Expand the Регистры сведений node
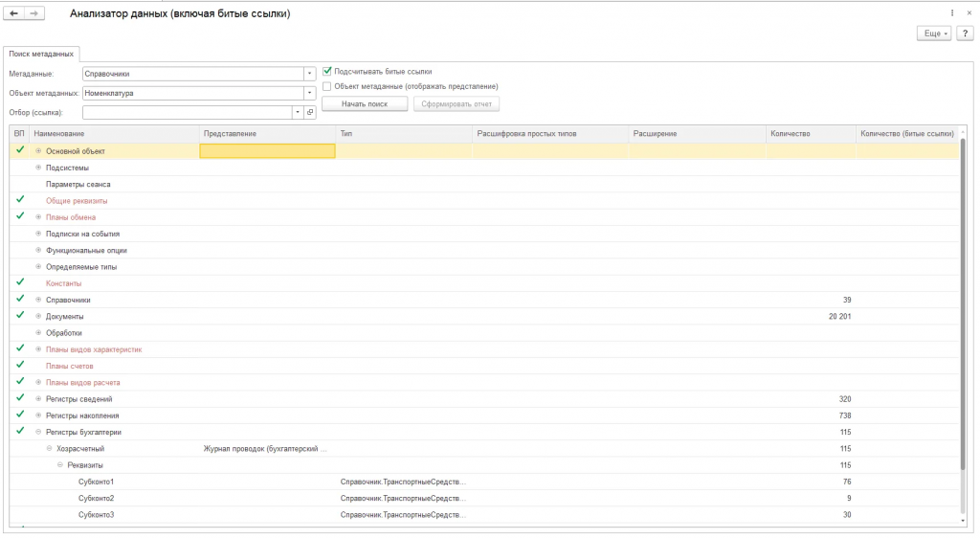 click(38, 399)
